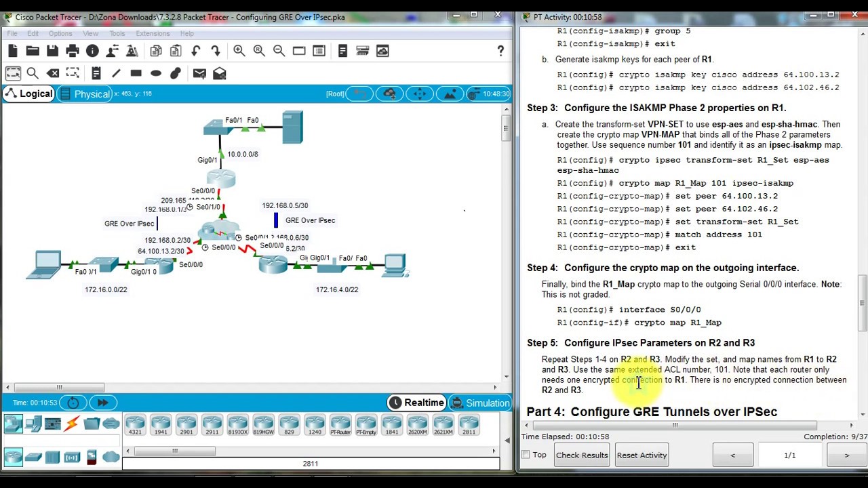The image size is (868, 488).
Task: Open the Help menu
Action: pyautogui.click(x=186, y=33)
